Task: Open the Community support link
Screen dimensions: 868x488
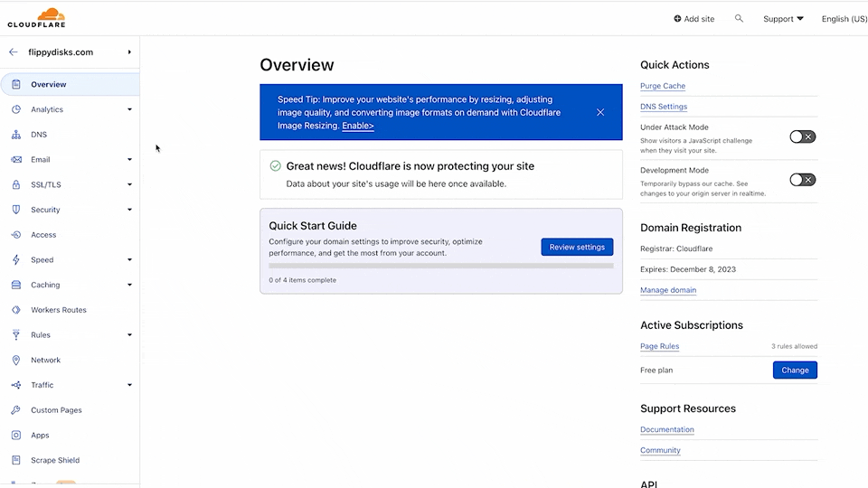Action: tap(660, 450)
